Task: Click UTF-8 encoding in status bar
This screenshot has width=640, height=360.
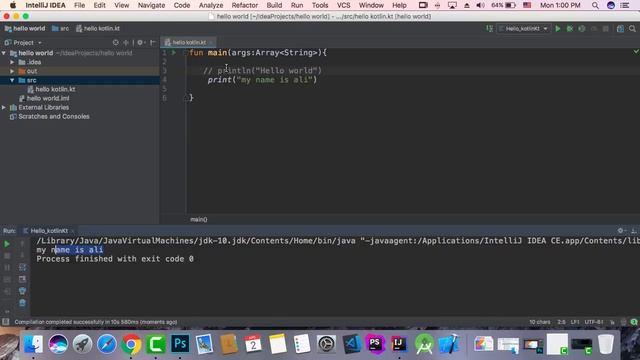Action: click(x=594, y=322)
